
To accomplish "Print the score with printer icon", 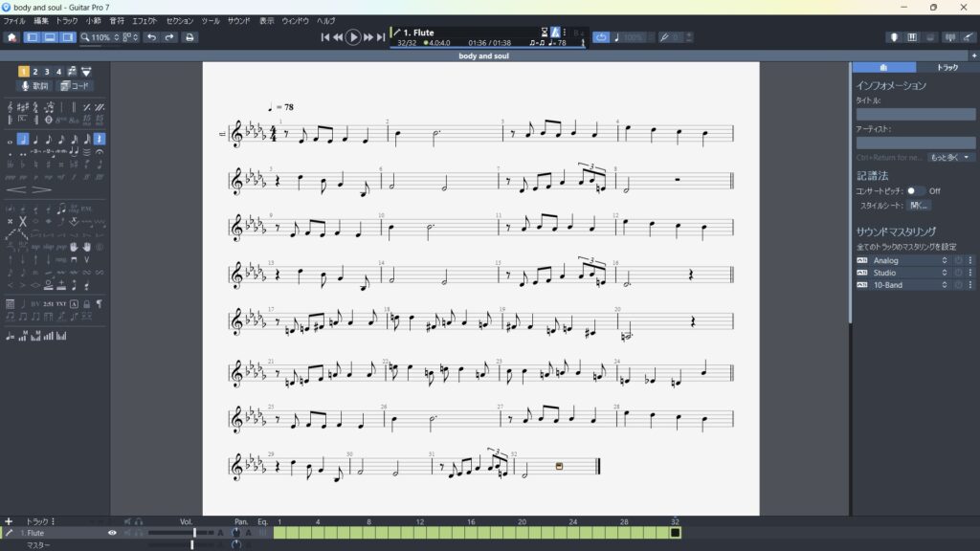I will 189,37.
